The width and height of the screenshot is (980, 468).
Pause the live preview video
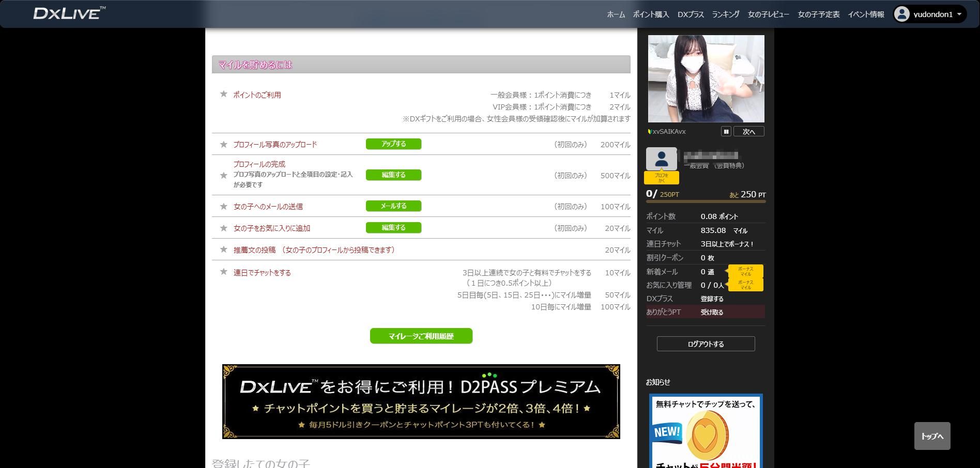726,132
